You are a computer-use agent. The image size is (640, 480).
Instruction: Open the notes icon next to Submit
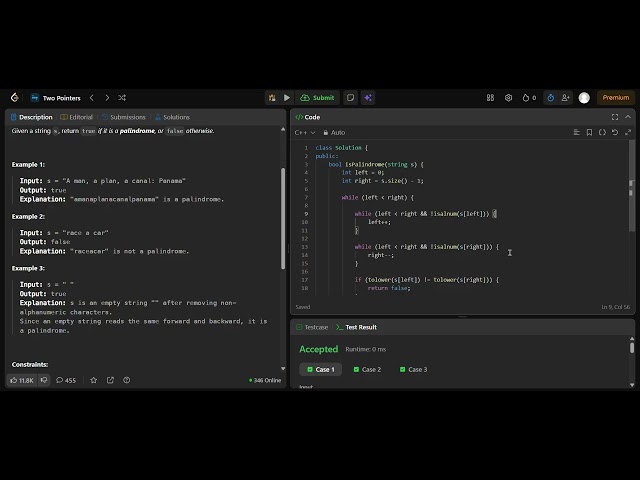pyautogui.click(x=350, y=98)
